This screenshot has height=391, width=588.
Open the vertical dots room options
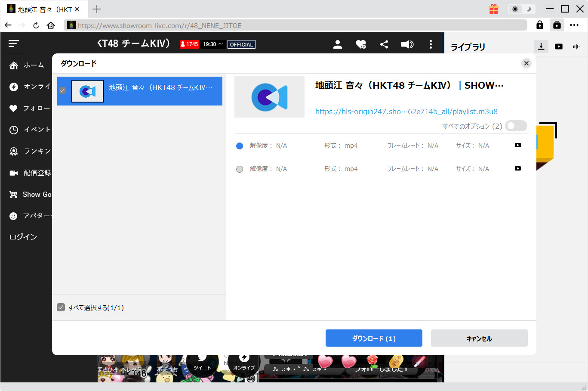click(431, 44)
